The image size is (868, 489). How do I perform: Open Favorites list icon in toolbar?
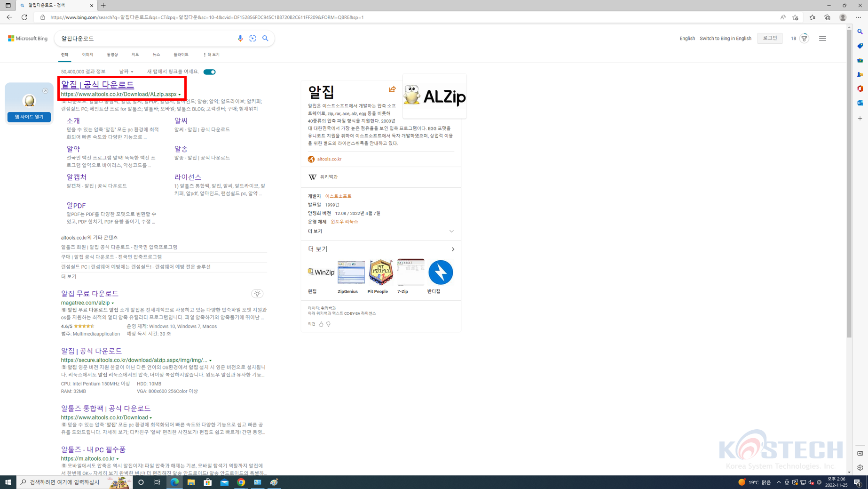click(812, 17)
